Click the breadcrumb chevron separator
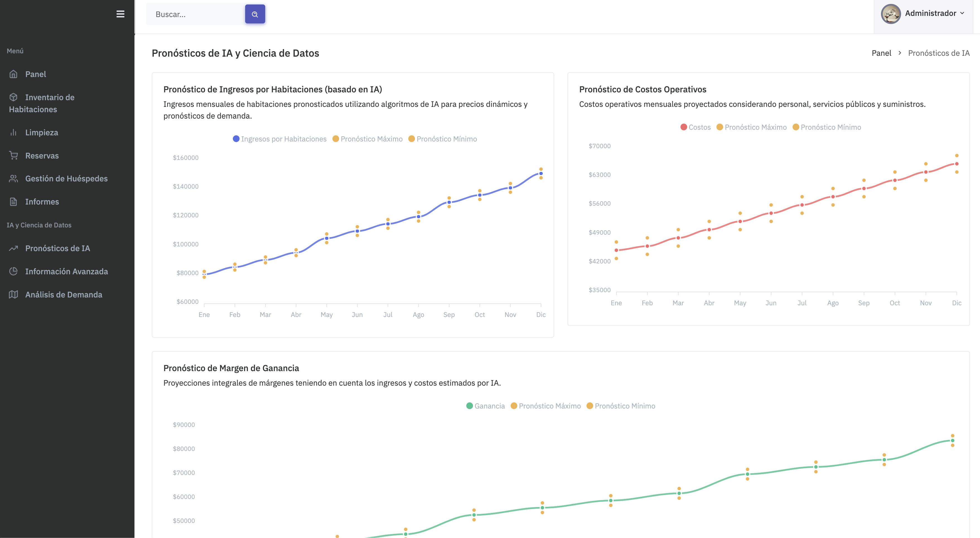 tap(900, 53)
